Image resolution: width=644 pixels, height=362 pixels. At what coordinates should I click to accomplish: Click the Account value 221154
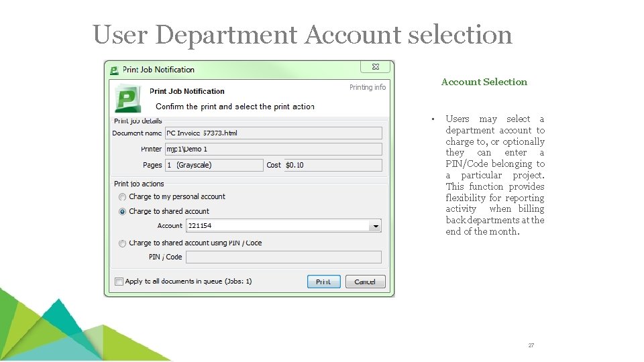tap(200, 226)
